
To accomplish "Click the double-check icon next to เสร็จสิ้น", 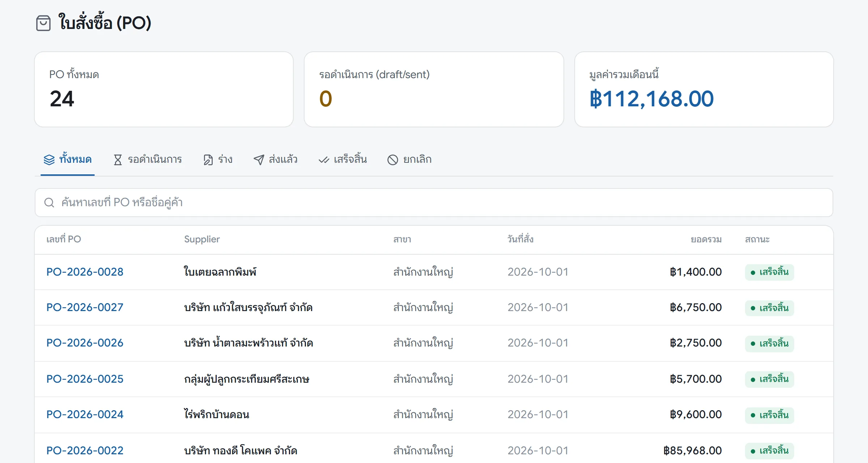I will tap(324, 160).
